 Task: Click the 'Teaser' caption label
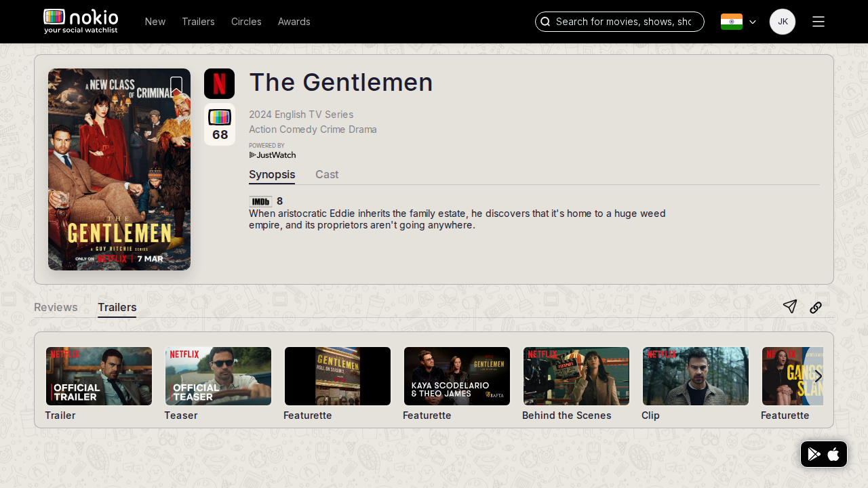pyautogui.click(x=181, y=415)
